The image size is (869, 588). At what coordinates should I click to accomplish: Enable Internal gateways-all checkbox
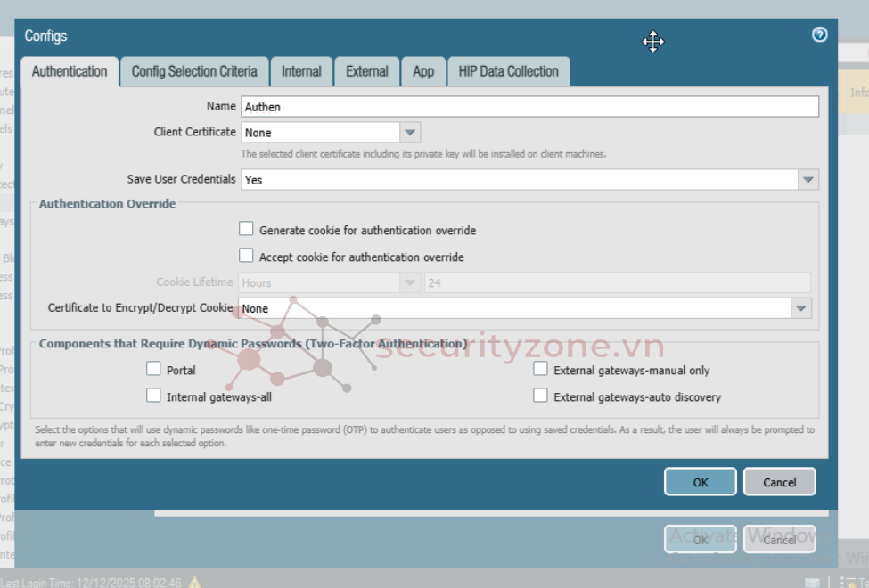pos(154,396)
